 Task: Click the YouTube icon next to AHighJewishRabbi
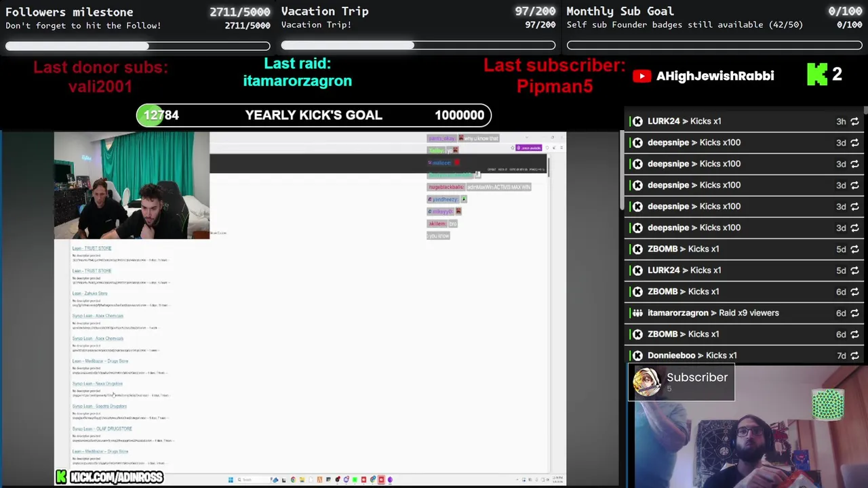pyautogui.click(x=642, y=76)
